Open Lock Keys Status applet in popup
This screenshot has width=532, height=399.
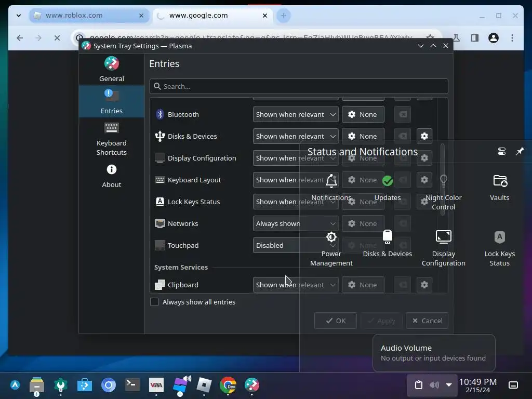coord(499,248)
